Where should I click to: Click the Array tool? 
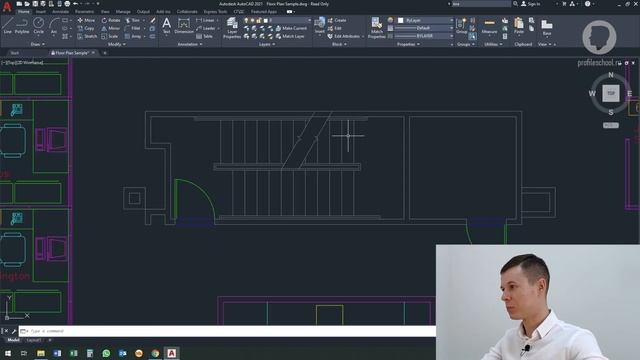tap(133, 36)
